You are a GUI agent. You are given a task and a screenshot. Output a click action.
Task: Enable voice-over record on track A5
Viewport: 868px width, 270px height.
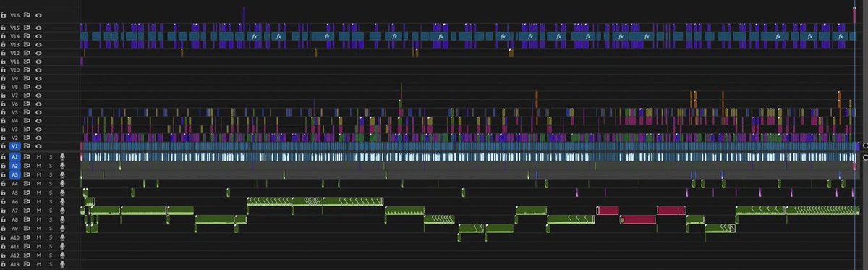tap(62, 193)
